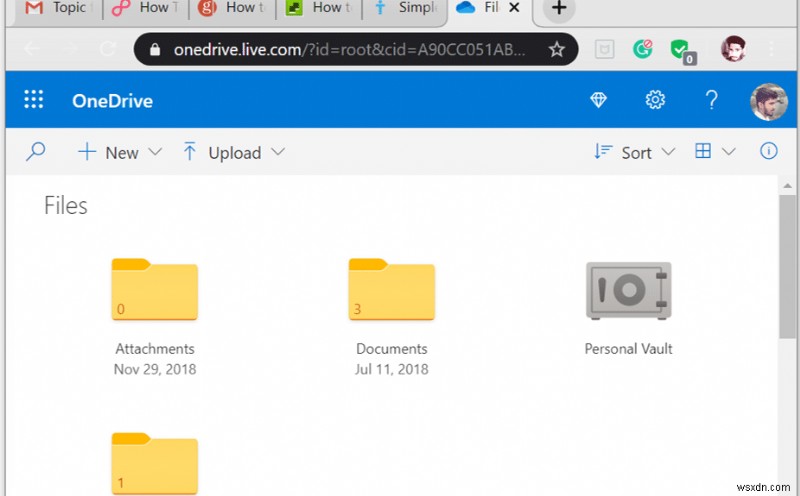Viewport: 800px width, 496px height.
Task: Click the search magnifier icon
Action: tap(35, 152)
